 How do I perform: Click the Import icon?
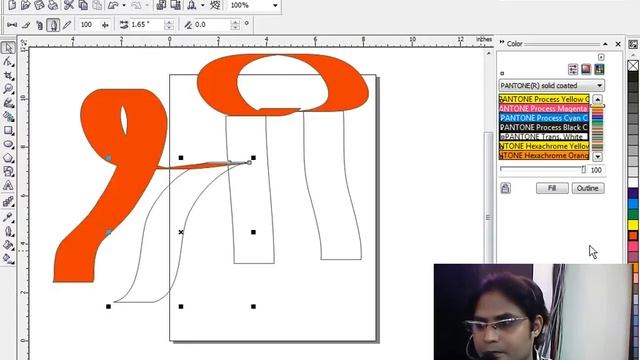(x=162, y=5)
